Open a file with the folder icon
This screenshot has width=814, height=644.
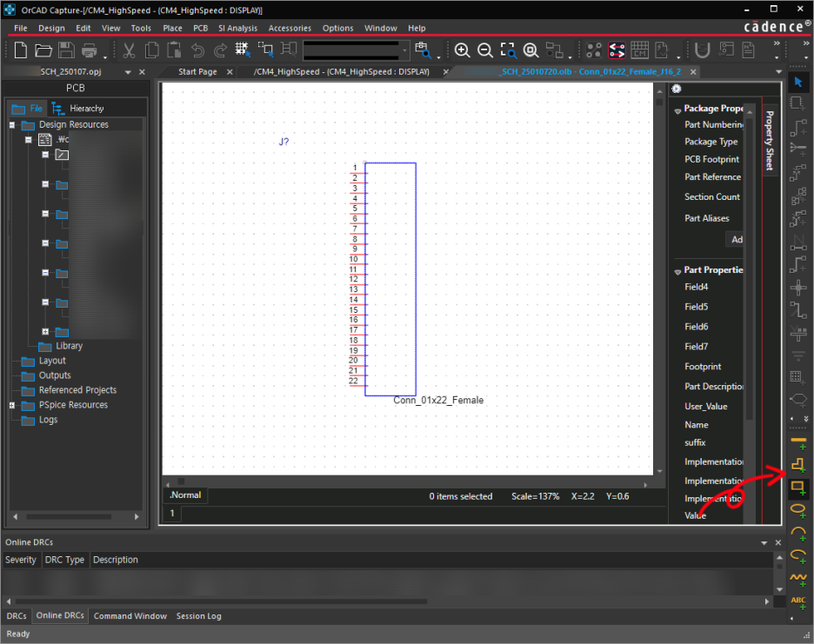click(43, 50)
